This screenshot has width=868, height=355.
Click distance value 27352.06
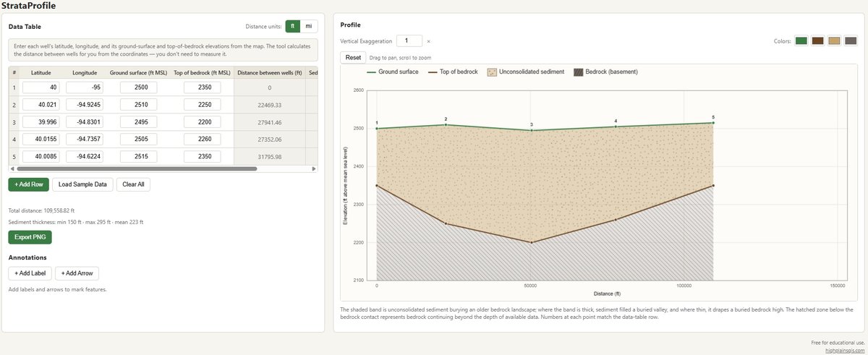269,140
